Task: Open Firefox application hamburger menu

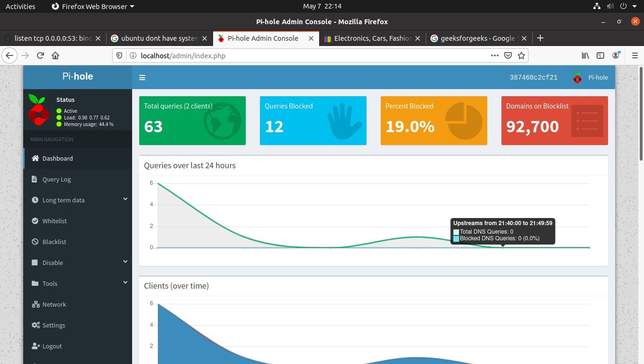Action: [635, 55]
